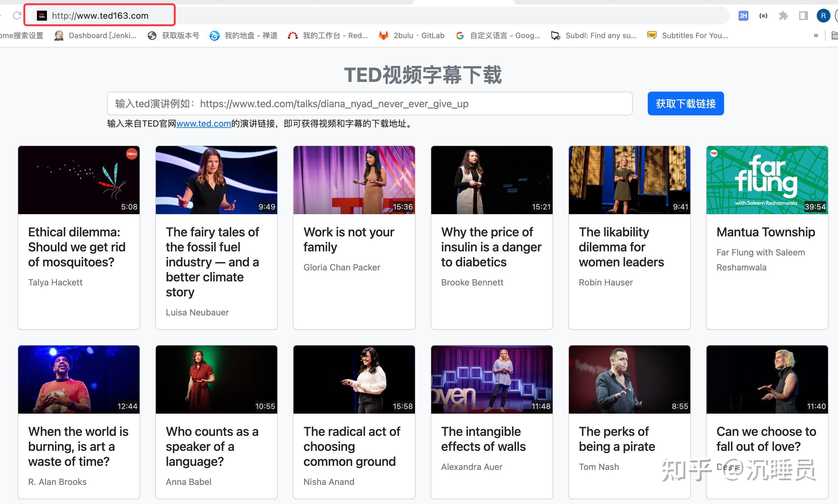This screenshot has width=838, height=504.
Task: Open the 获取版本号 bookmark
Action: click(173, 35)
